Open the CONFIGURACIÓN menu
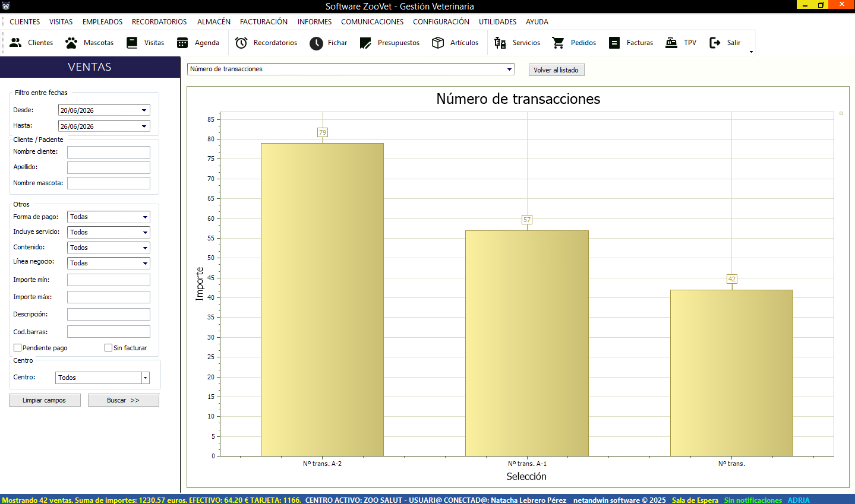The height and width of the screenshot is (504, 855). [x=441, y=22]
